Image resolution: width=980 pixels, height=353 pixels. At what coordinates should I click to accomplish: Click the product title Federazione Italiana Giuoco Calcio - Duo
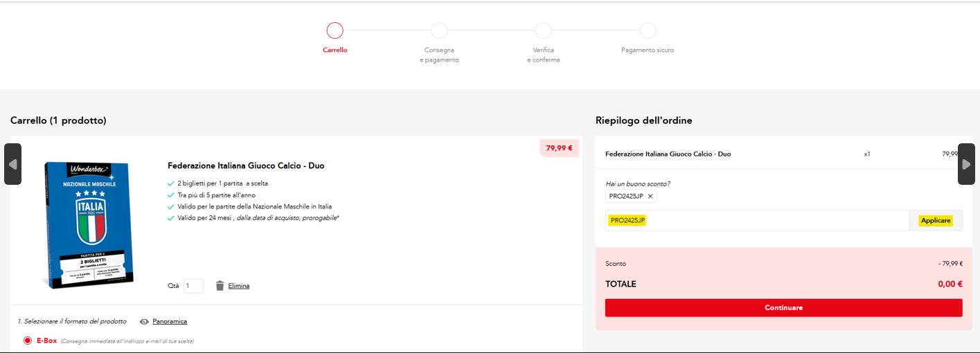(246, 166)
